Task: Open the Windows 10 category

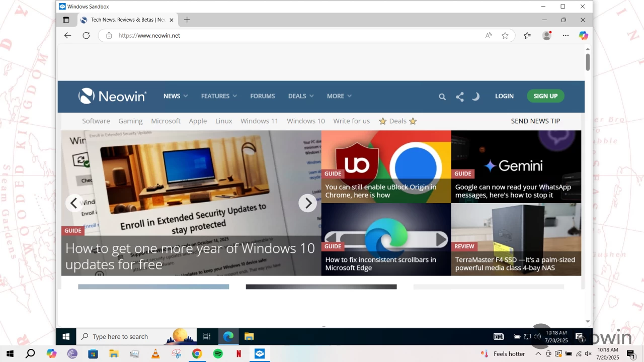Action: point(306,121)
